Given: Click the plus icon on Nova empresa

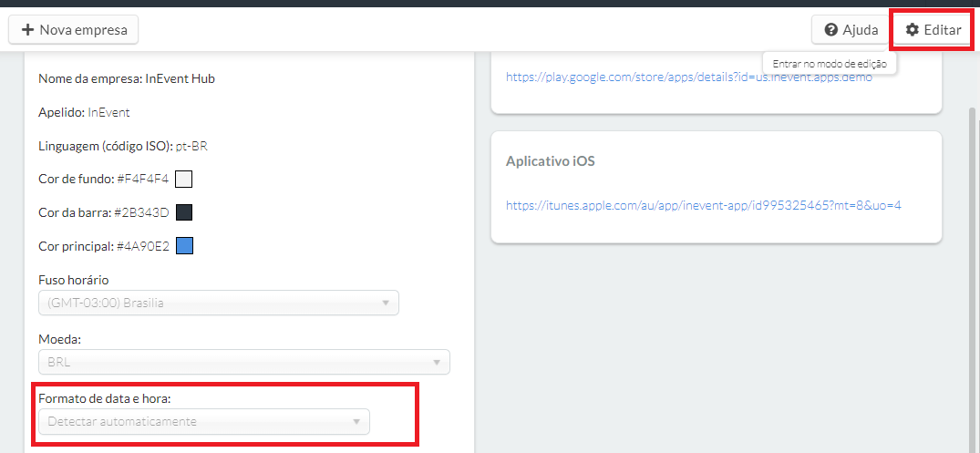Looking at the screenshot, I should pyautogui.click(x=27, y=29).
